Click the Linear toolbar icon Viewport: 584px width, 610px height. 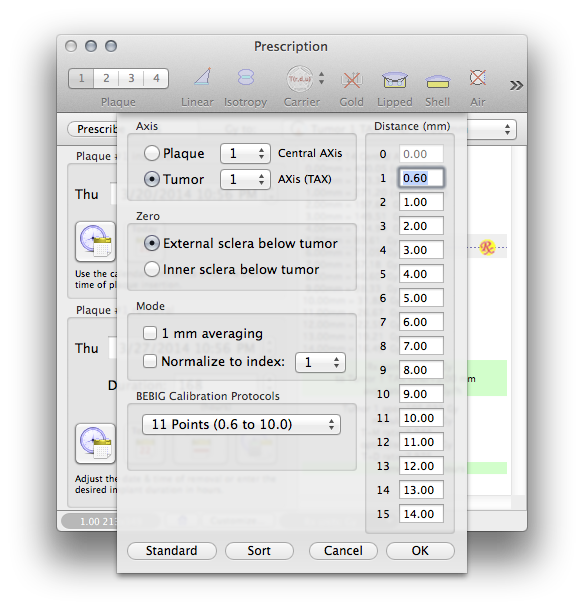click(x=203, y=77)
